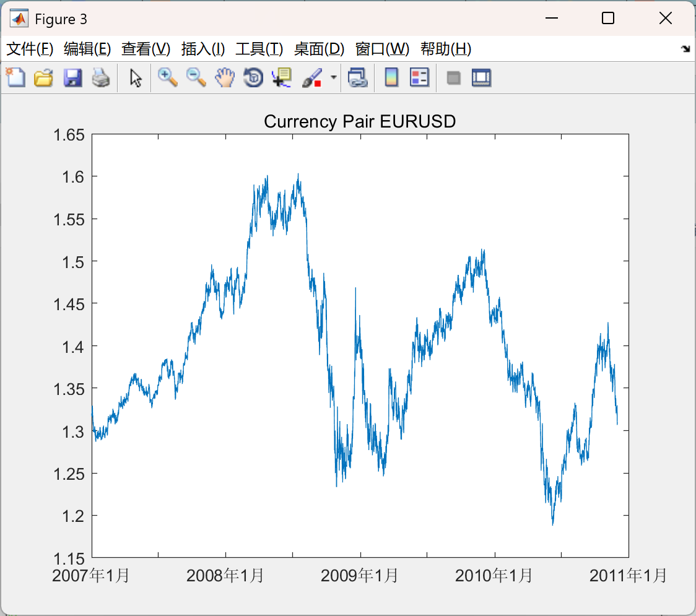Click the Currency Pair EURUSD title
This screenshot has height=616, width=696.
pos(360,121)
